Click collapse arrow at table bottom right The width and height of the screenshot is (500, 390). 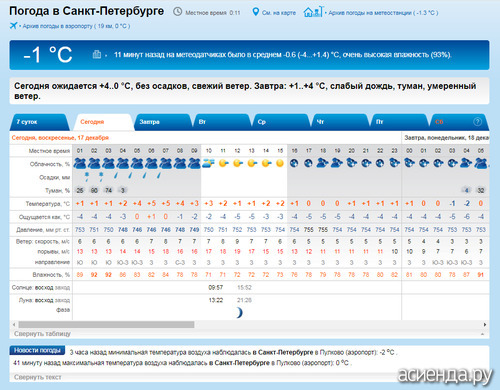(x=482, y=334)
